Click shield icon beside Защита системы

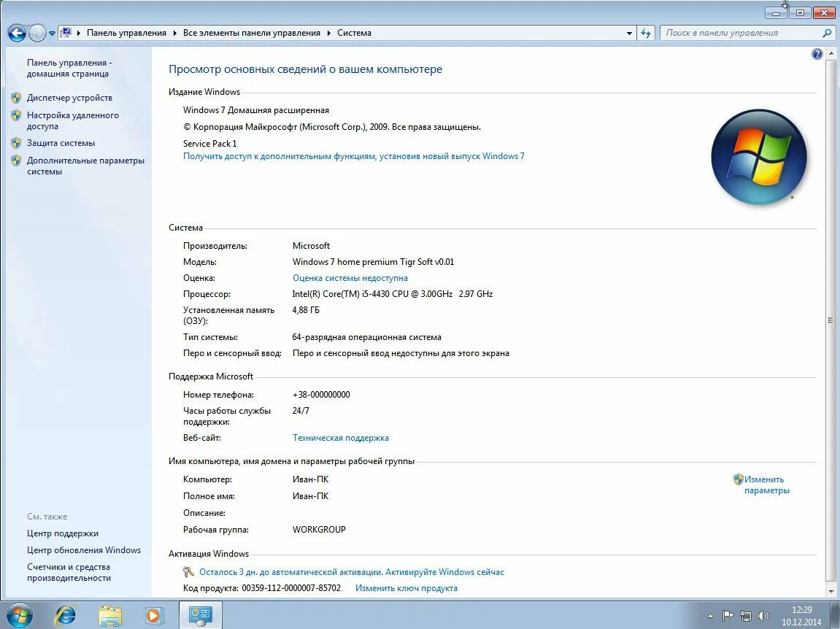(16, 143)
